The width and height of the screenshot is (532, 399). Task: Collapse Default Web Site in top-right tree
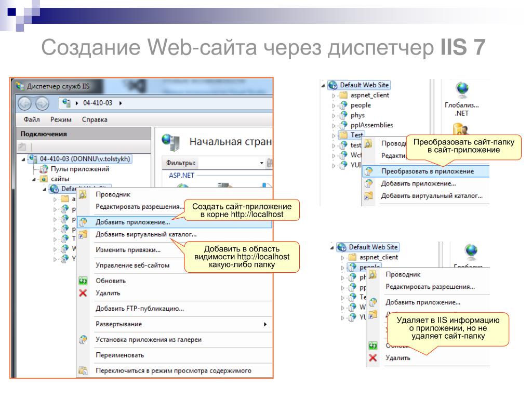323,86
